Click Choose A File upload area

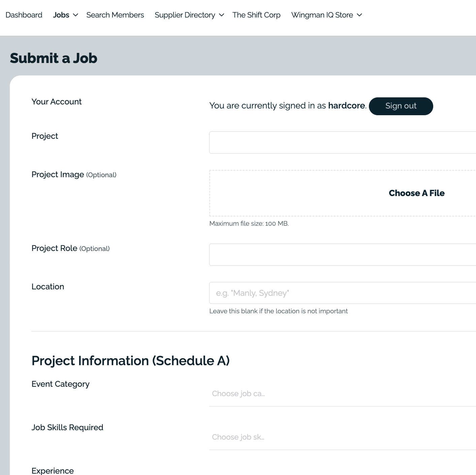416,193
